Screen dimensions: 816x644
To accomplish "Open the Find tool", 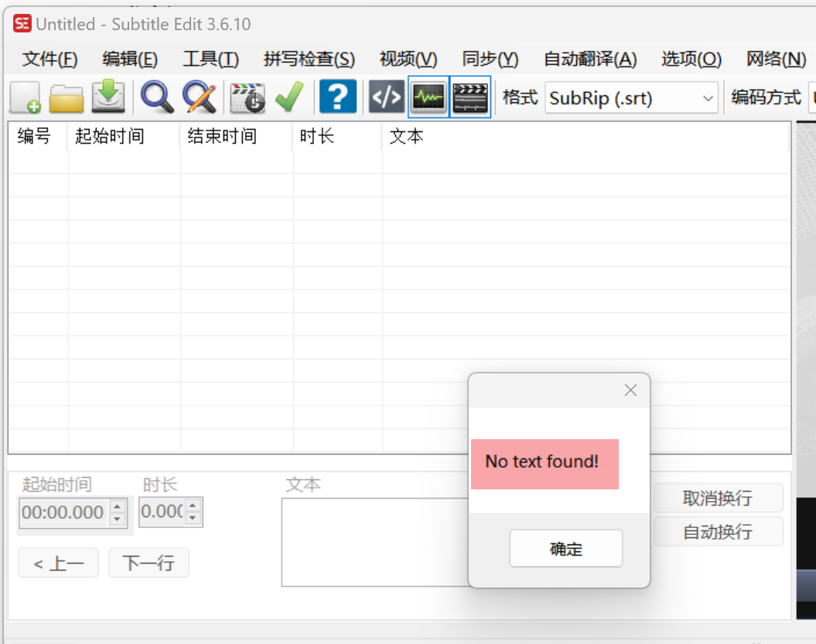I will click(157, 97).
